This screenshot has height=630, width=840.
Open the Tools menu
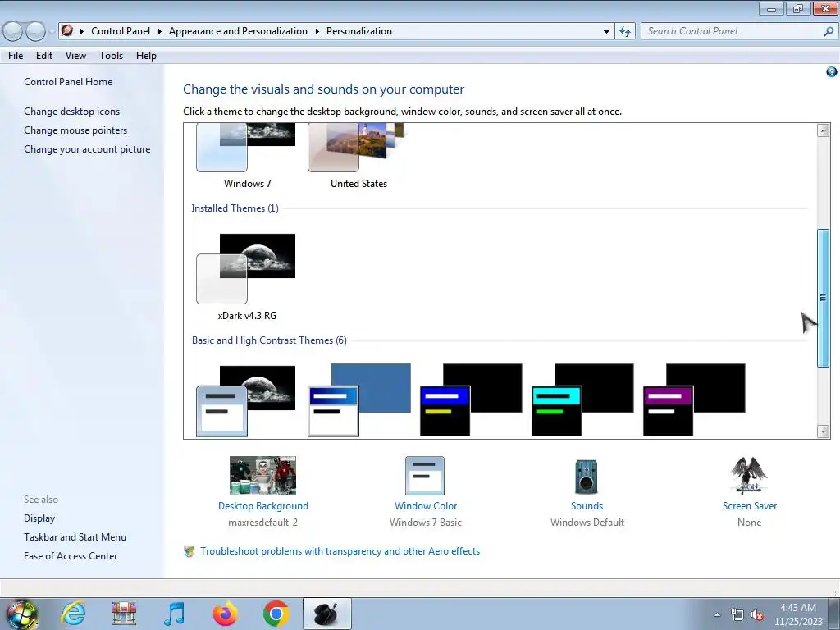(111, 56)
